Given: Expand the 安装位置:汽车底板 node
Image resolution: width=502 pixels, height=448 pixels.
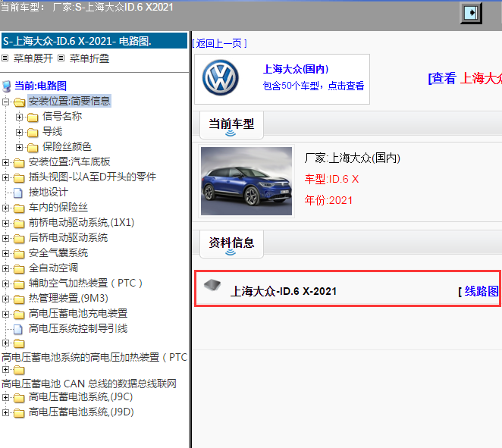Looking at the screenshot, I should pos(5,162).
